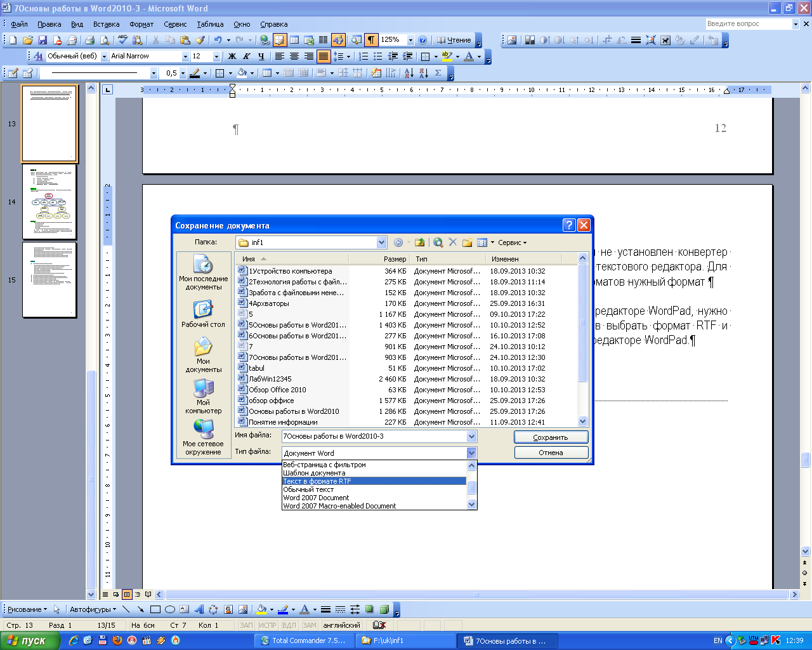812x650 pixels.
Task: Click the bulleted list icon
Action: pos(378,56)
